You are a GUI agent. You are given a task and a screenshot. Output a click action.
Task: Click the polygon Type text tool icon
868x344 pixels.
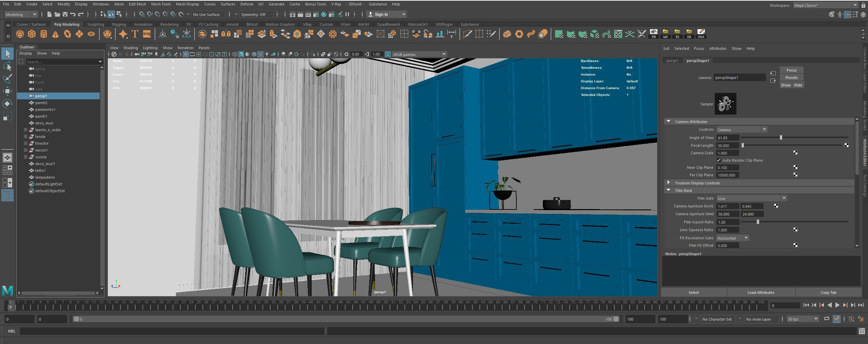pyautogui.click(x=135, y=34)
